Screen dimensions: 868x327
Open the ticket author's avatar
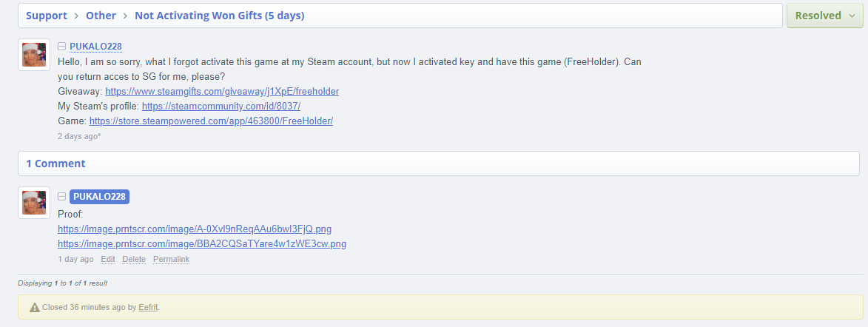coord(34,55)
